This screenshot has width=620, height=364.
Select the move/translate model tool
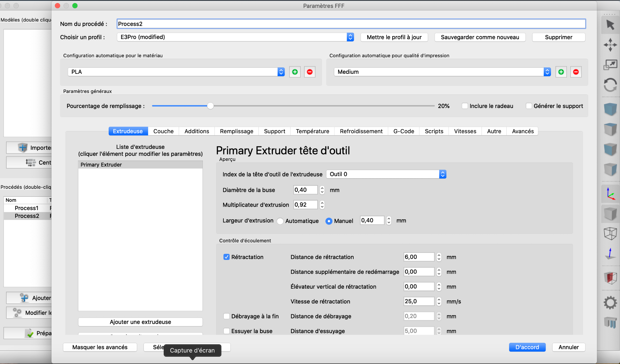click(x=610, y=45)
